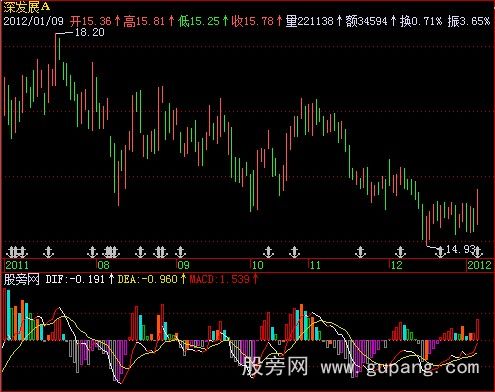Click the red MACD:1.539 indicator value
The height and width of the screenshot is (392, 495).
pos(219,279)
